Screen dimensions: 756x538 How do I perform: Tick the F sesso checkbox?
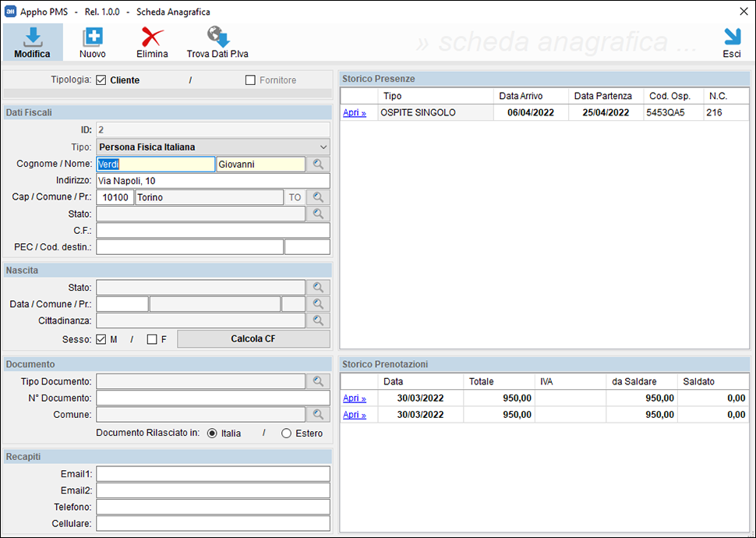(152, 340)
